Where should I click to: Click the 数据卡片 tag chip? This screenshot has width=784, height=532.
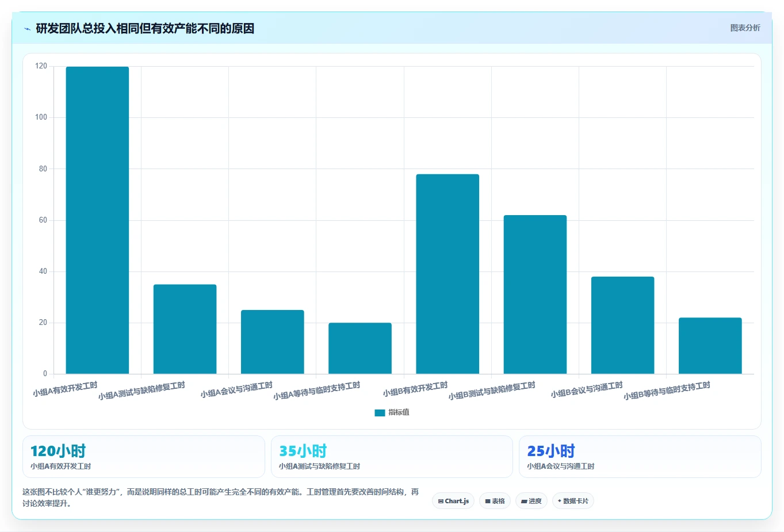tap(573, 501)
